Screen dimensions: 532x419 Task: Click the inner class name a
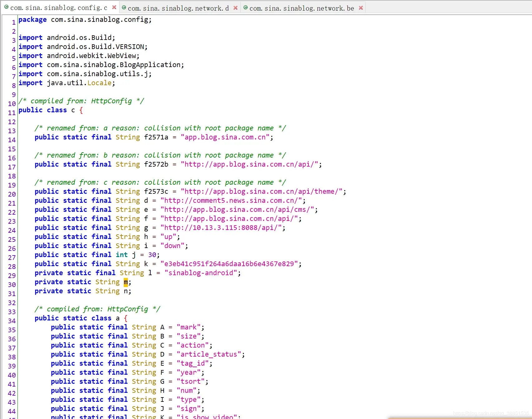pyautogui.click(x=118, y=318)
